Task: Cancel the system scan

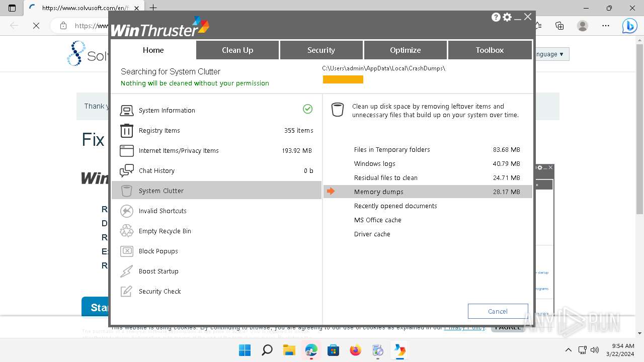Action: [498, 311]
